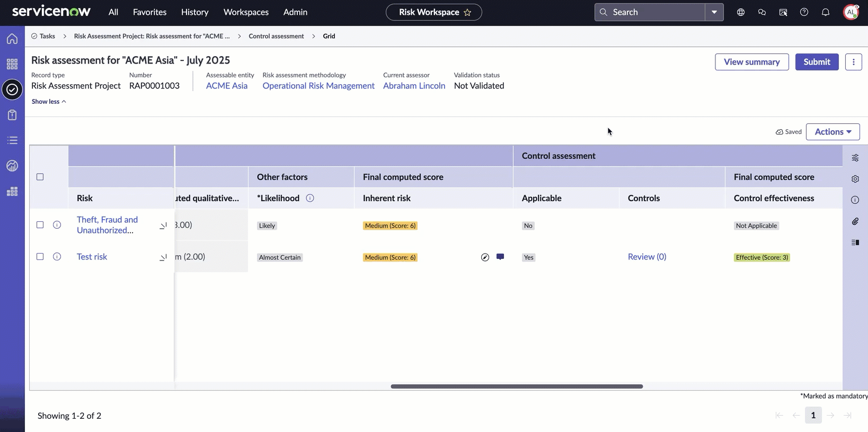Open the dashboard gauge icon in left sidebar
Screen dimensions: 868x432
(12, 166)
